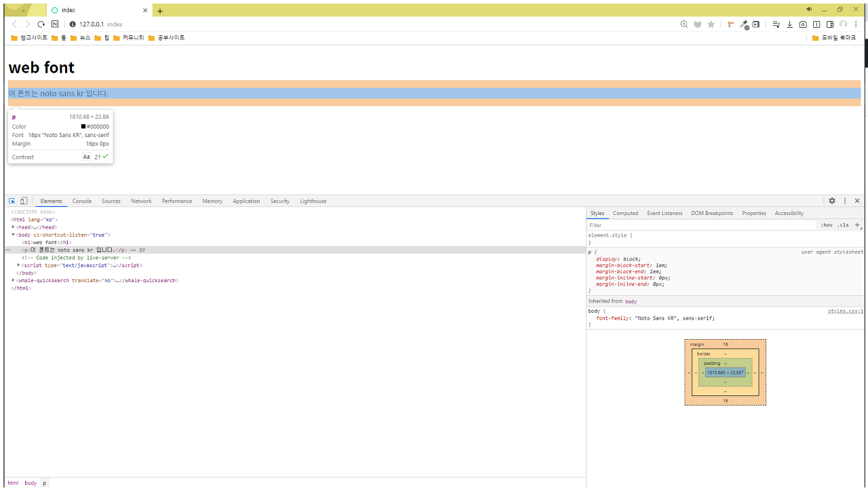Toggle the :hov element state button
Image resolution: width=868 pixels, height=491 pixels.
coord(827,225)
